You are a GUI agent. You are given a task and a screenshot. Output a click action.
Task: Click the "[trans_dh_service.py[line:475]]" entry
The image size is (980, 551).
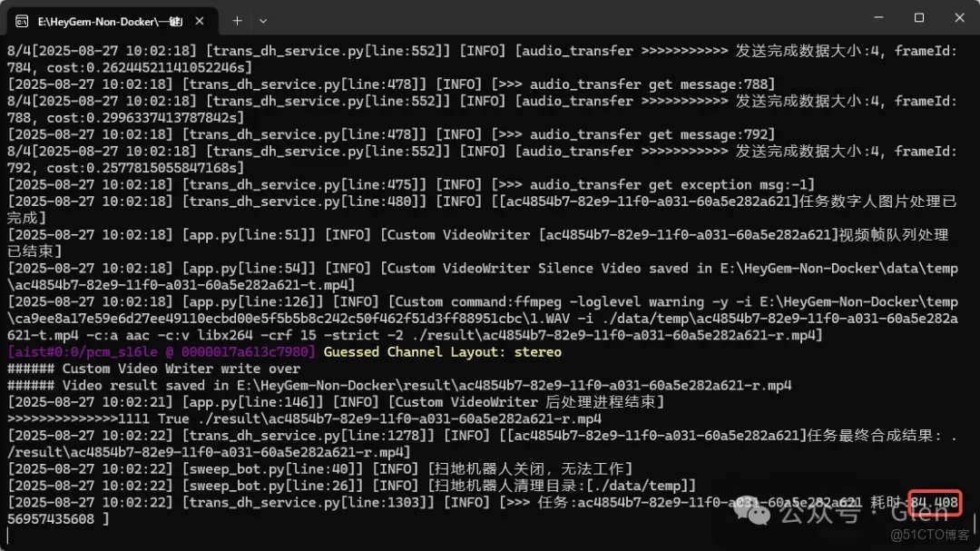[304, 184]
